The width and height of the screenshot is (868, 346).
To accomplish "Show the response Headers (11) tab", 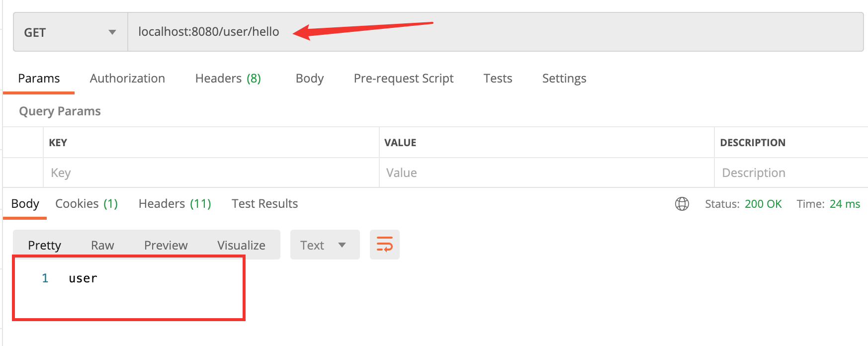I will (174, 204).
